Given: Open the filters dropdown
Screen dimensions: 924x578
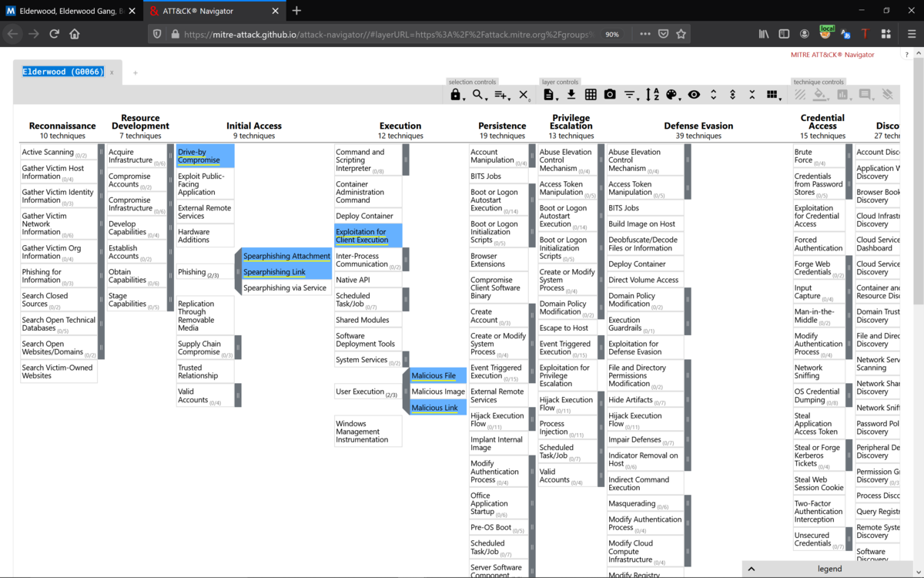Looking at the screenshot, I should [631, 95].
